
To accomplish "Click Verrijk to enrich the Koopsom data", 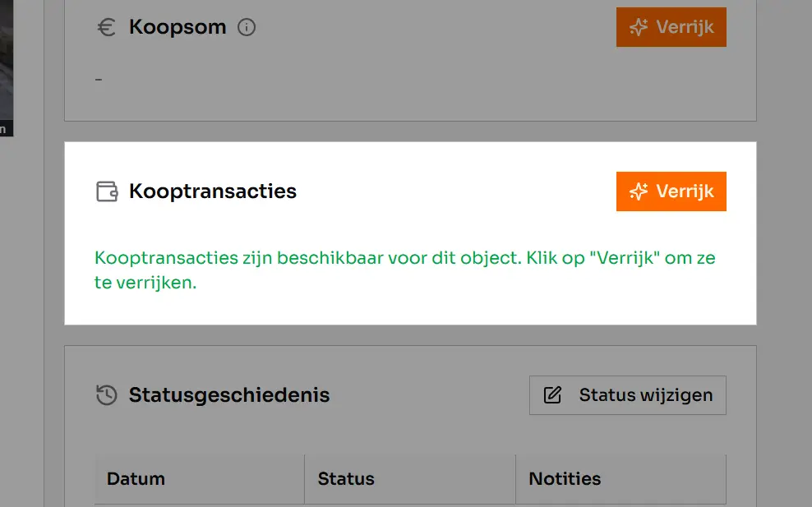I will 671,26.
